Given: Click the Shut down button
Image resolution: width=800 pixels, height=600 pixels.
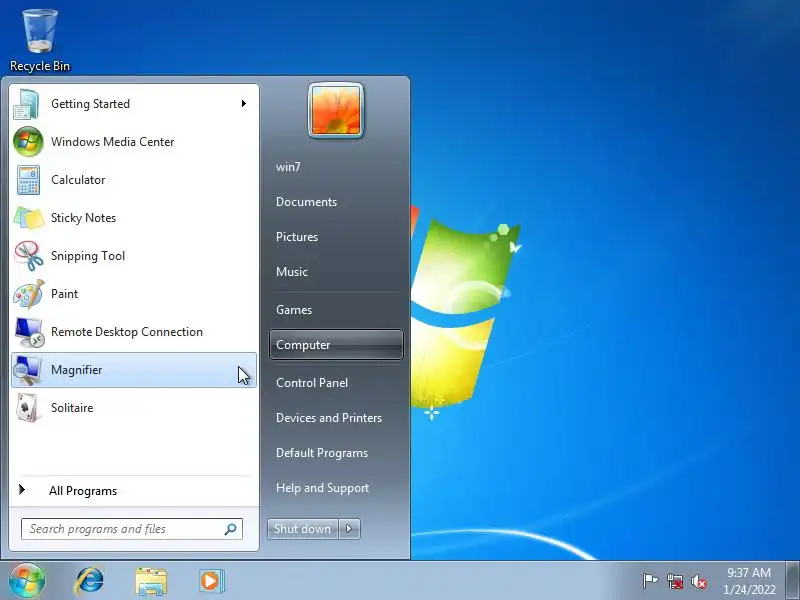Looking at the screenshot, I should 303,529.
